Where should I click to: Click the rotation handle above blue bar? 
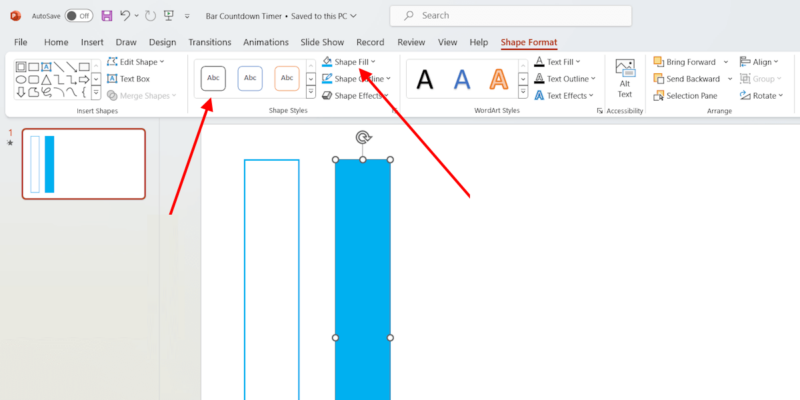(x=363, y=137)
